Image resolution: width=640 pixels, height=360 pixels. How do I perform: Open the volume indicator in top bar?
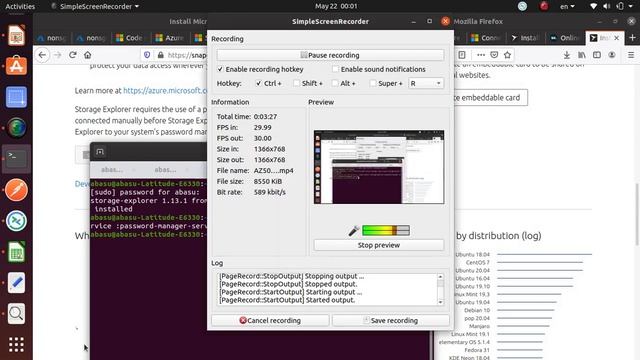click(607, 6)
